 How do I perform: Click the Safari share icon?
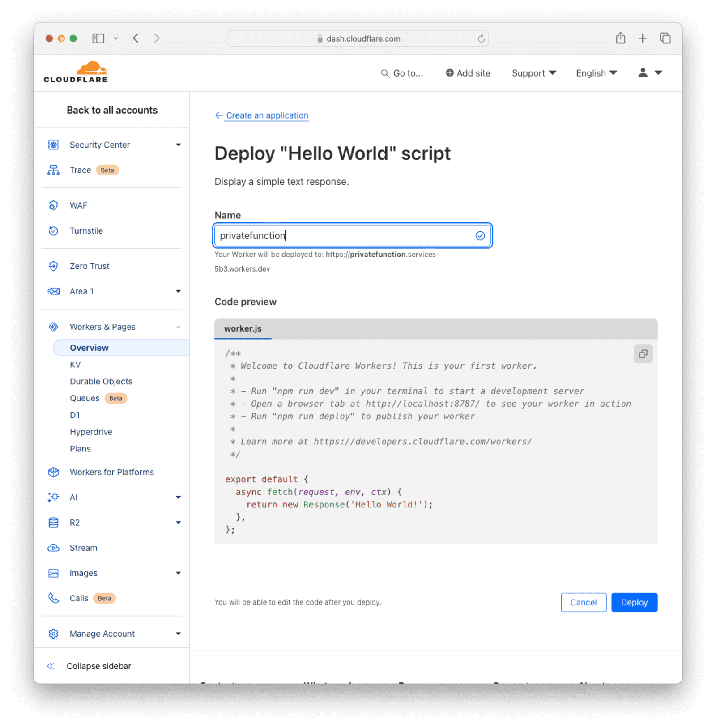pyautogui.click(x=620, y=38)
